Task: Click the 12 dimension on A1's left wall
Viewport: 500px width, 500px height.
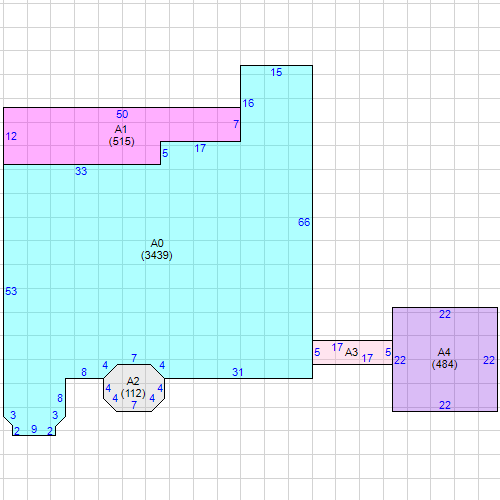Action: (x=11, y=136)
